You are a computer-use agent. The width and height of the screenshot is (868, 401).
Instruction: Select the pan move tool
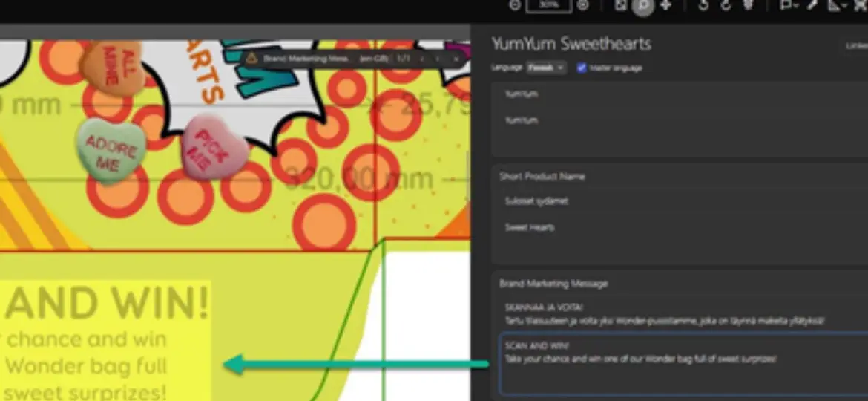(665, 5)
